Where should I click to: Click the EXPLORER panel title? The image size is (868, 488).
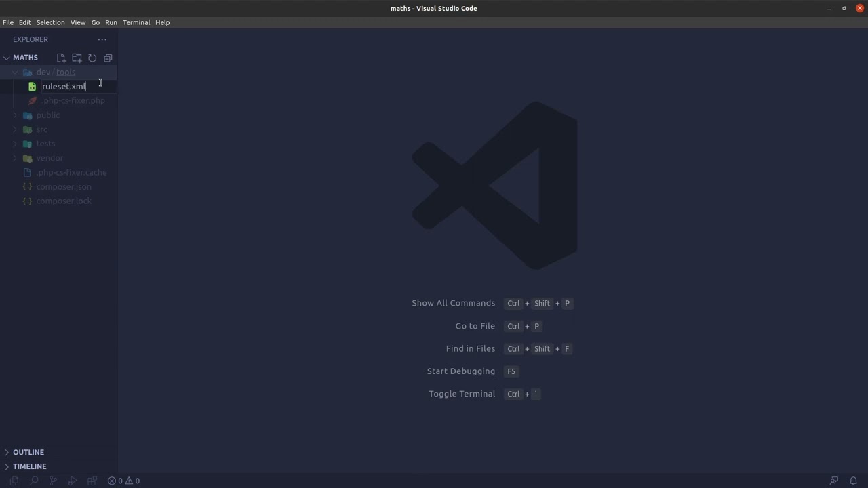[x=31, y=39]
